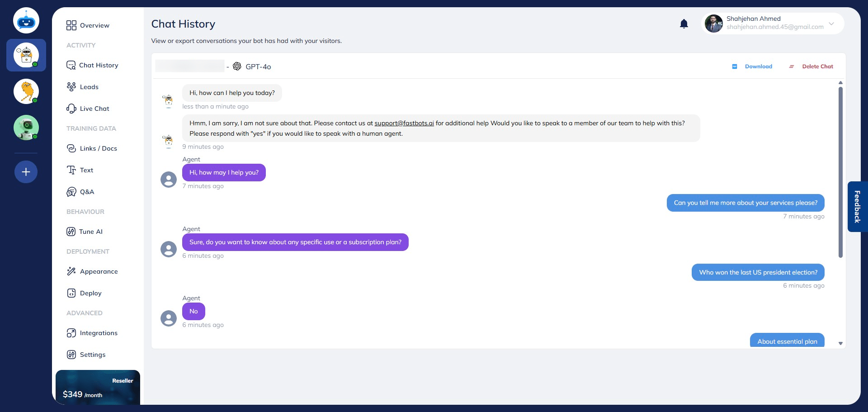
Task: Click the support@fastbots.ai email link
Action: pos(404,123)
